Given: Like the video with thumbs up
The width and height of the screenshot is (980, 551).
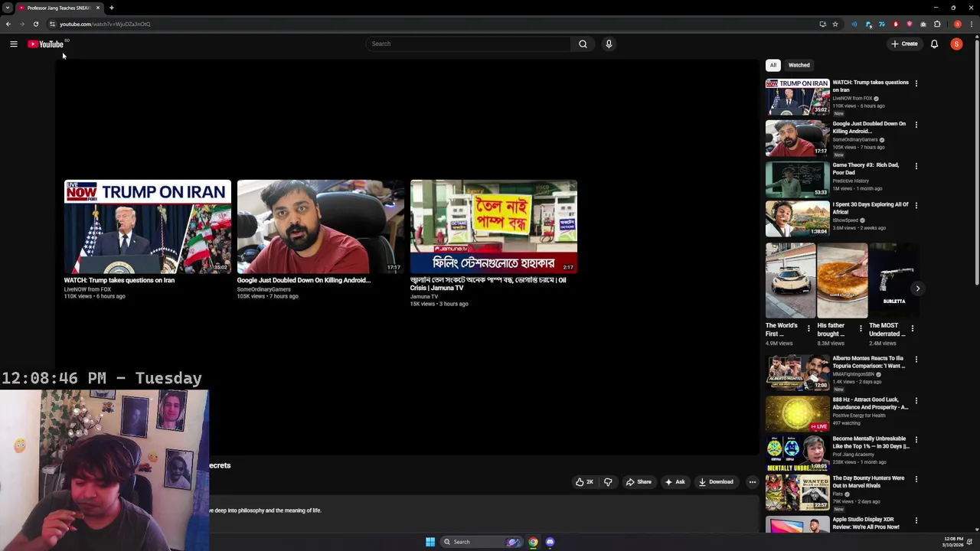Looking at the screenshot, I should [x=585, y=482].
